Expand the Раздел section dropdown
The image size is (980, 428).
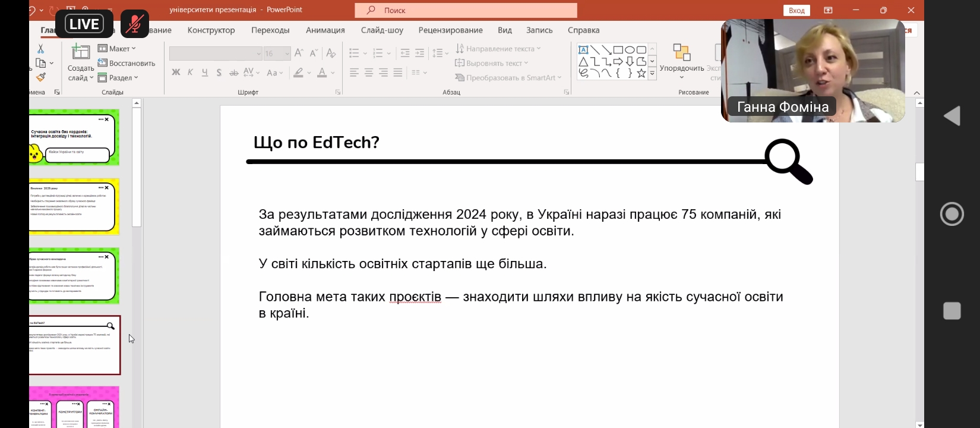pos(118,78)
